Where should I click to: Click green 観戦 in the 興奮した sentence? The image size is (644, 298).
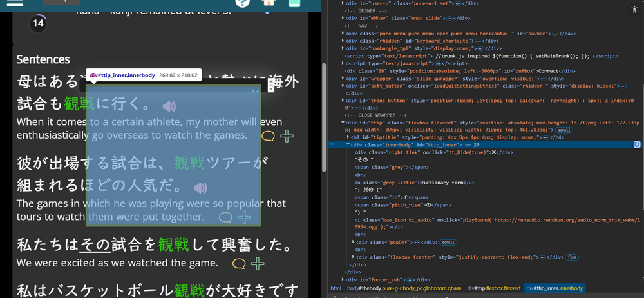click(x=173, y=245)
